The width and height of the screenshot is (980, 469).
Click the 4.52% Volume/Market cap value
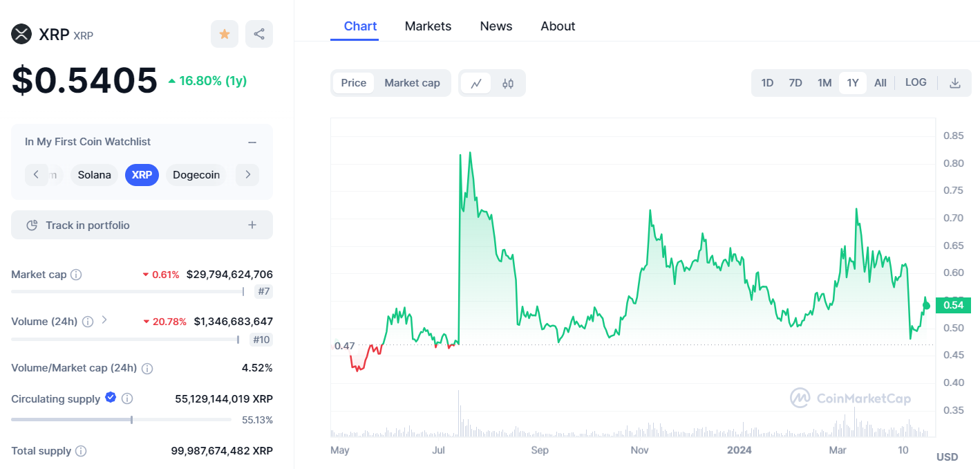(257, 368)
